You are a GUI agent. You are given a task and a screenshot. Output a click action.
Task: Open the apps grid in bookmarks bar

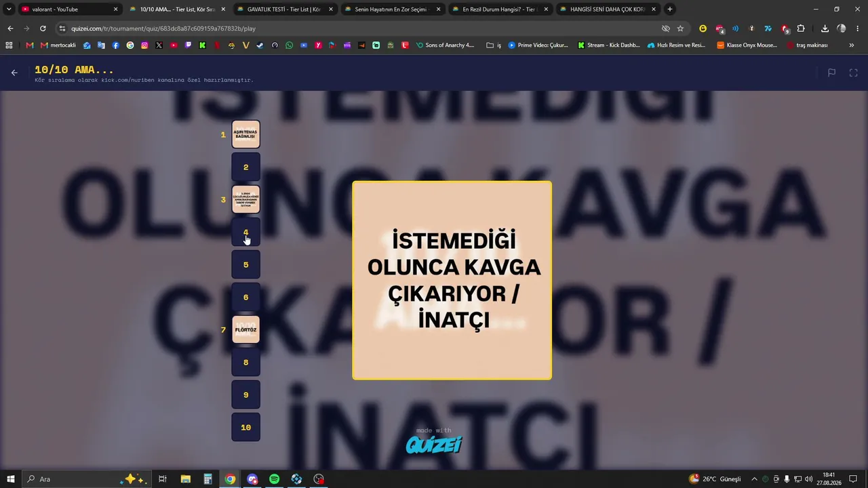pyautogui.click(x=9, y=45)
